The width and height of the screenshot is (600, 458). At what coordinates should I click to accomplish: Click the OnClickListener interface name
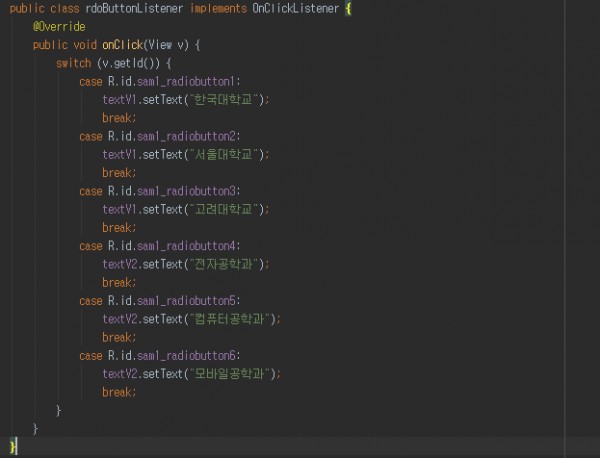pos(295,8)
